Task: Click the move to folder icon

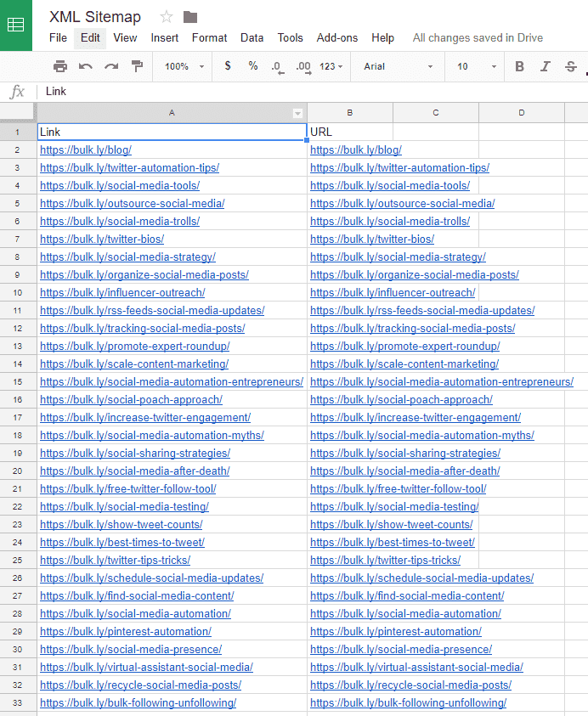Action: coord(190,17)
